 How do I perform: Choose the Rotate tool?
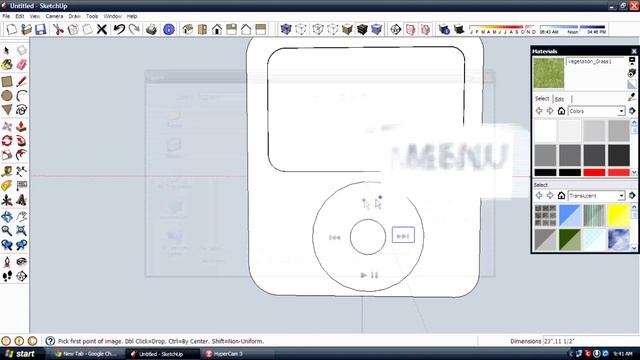(7, 141)
